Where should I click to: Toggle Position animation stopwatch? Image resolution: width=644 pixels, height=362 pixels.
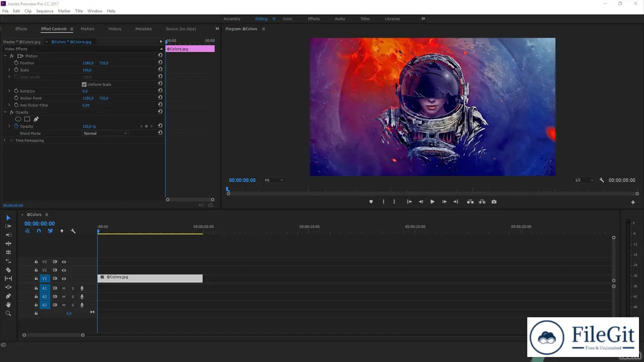point(16,63)
